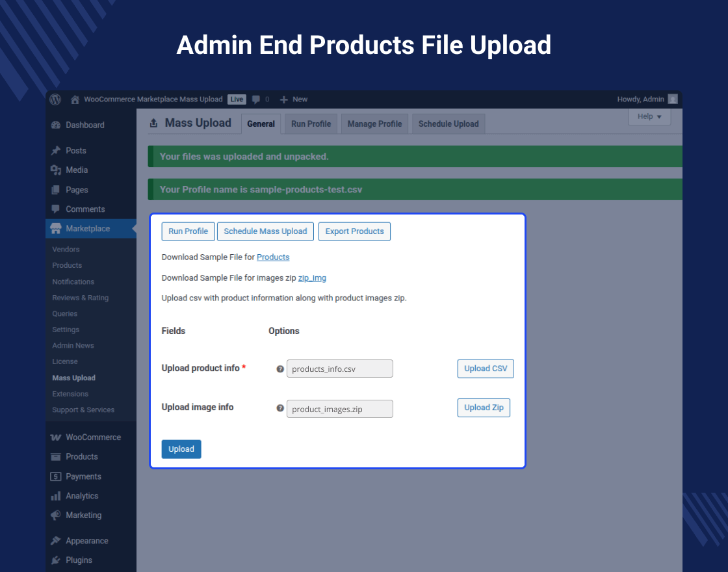Open Support & Services submenu item
Viewport: 728px width, 572px height.
83,410
